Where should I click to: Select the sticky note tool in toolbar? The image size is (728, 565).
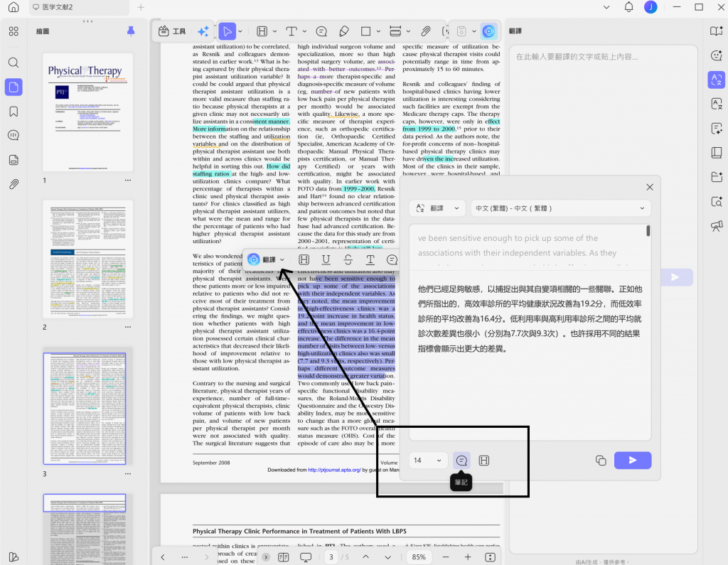click(x=321, y=31)
